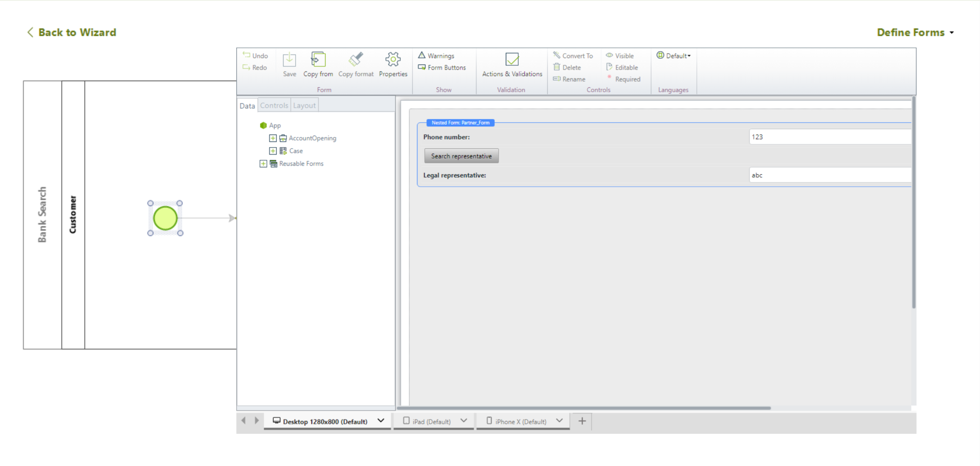Expand the AccountOpening tree node
The width and height of the screenshot is (980, 466).
[273, 138]
